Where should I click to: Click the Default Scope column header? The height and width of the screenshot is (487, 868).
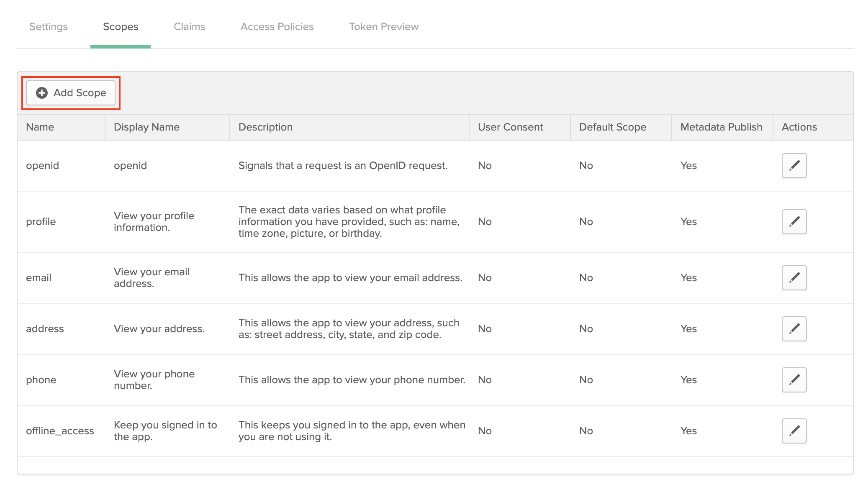[x=612, y=127]
